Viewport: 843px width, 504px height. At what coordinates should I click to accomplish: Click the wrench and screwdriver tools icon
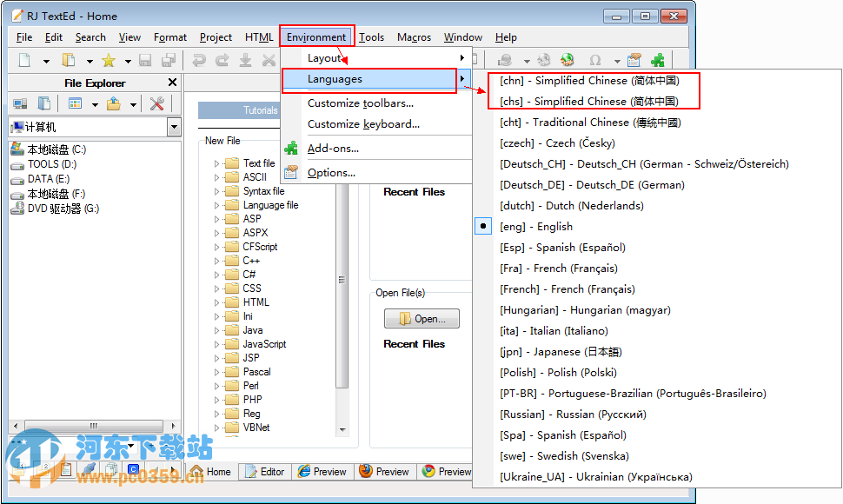click(157, 103)
